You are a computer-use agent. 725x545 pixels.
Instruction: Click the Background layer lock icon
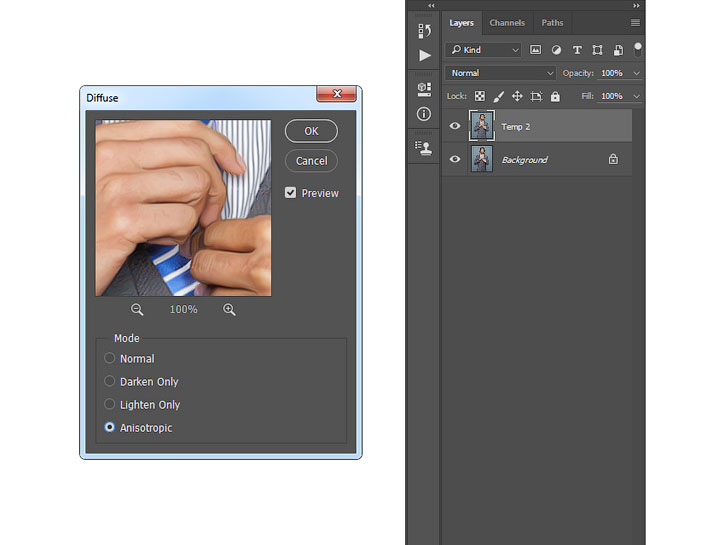[613, 159]
